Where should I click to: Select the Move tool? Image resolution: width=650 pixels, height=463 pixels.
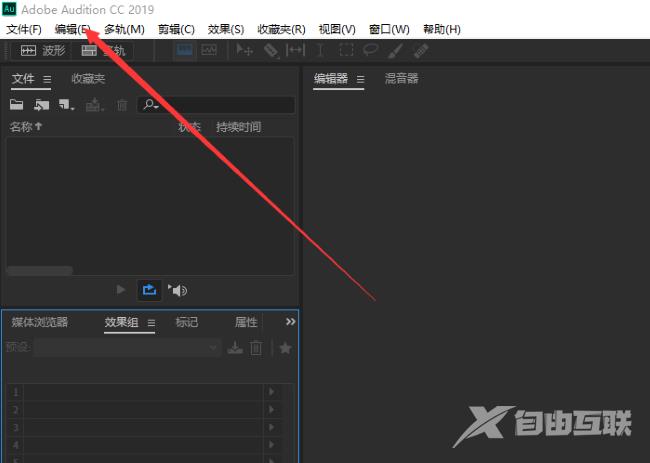pyautogui.click(x=244, y=51)
